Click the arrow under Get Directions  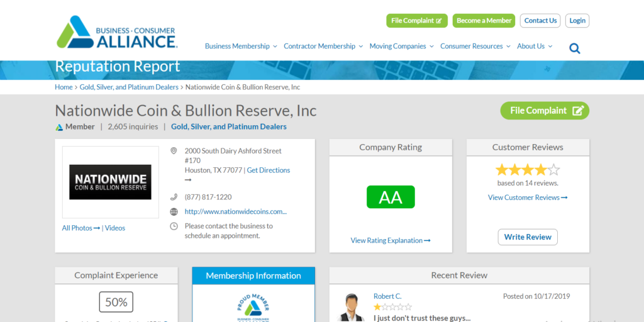(x=188, y=180)
